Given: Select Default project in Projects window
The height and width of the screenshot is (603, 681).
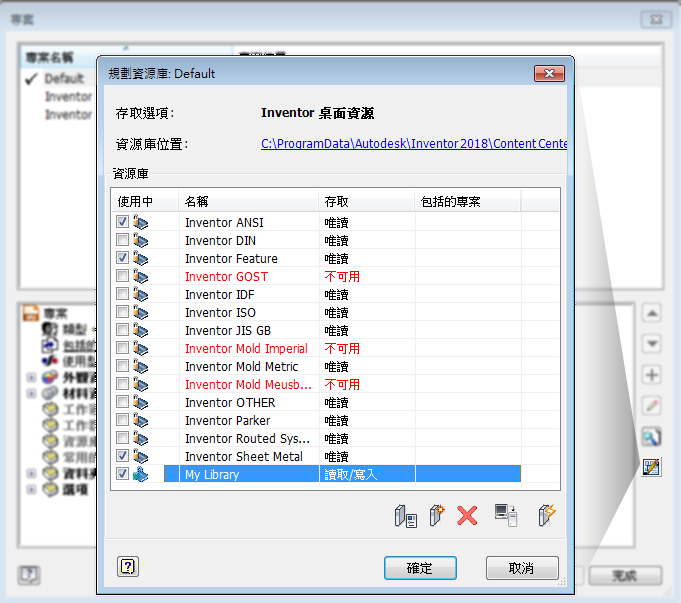Looking at the screenshot, I should pos(64,79).
